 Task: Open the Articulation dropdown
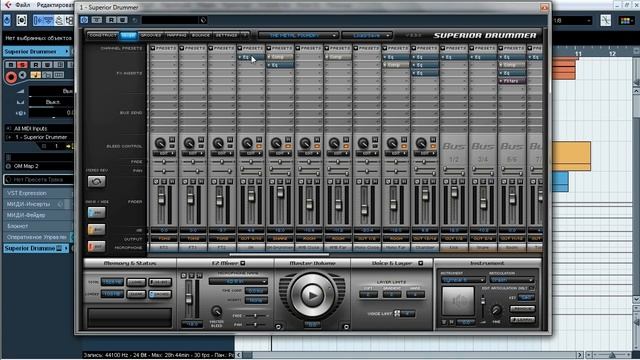tap(512, 280)
